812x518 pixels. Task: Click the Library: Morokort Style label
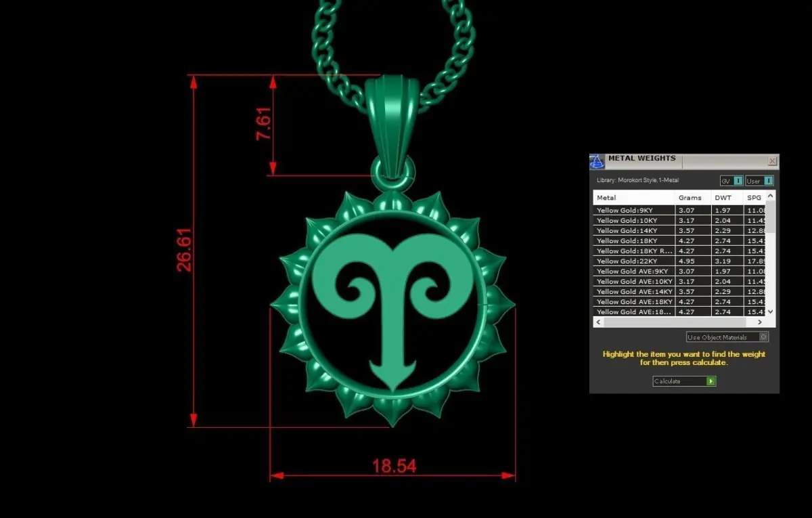coord(637,181)
